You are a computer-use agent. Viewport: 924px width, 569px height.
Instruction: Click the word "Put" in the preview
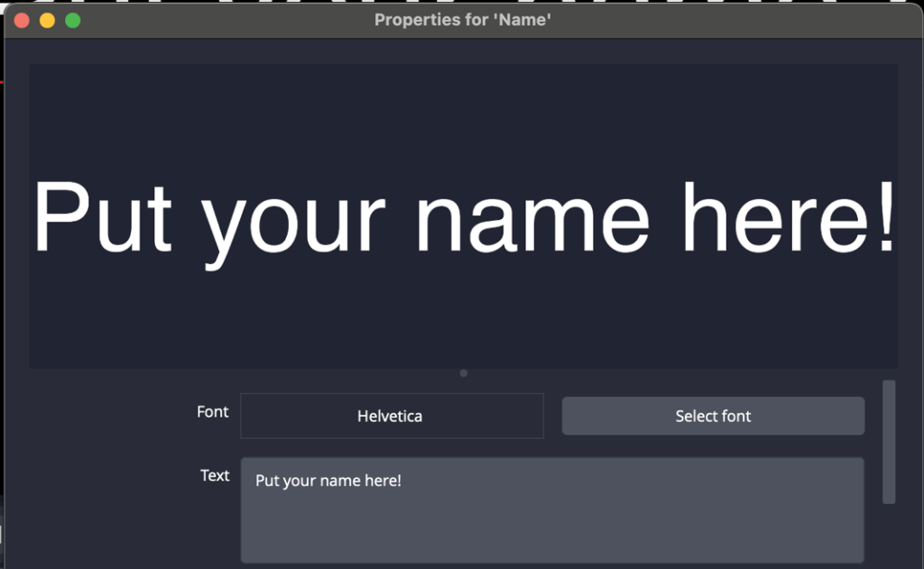102,218
